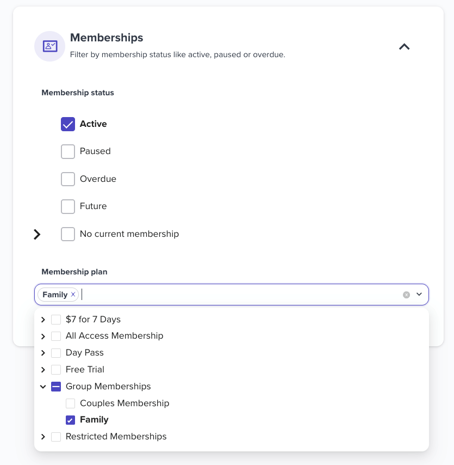Expand the All Access Membership group
Viewport: 454px width, 465px height.
point(43,336)
